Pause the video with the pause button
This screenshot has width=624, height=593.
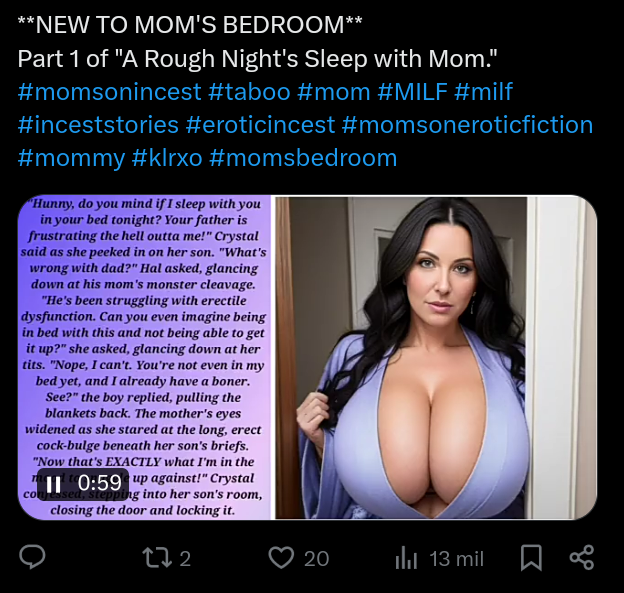(54, 484)
